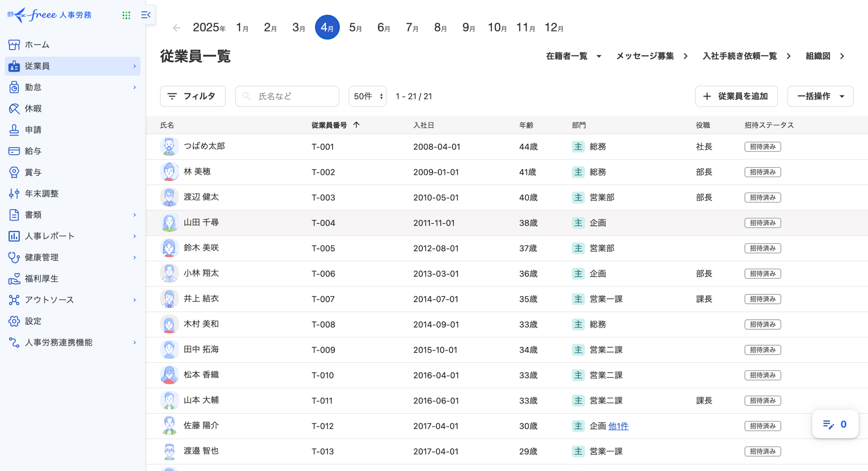Go to 休暇 leave section

click(33, 109)
